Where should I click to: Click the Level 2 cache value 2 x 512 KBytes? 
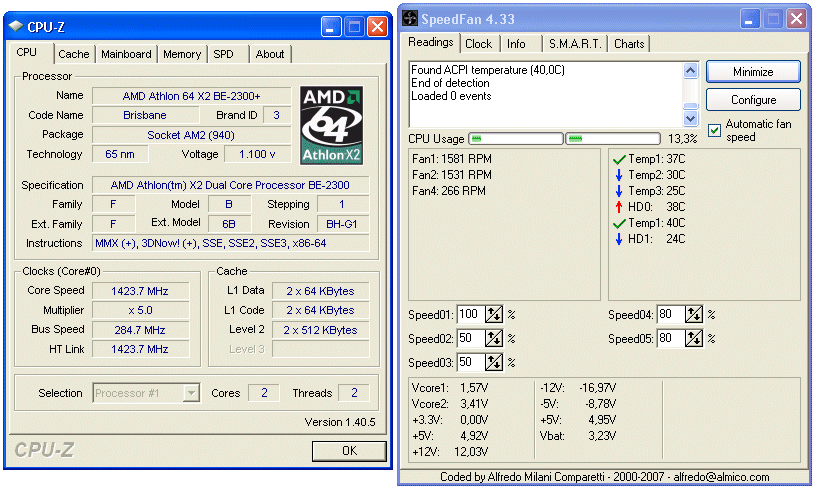click(320, 330)
